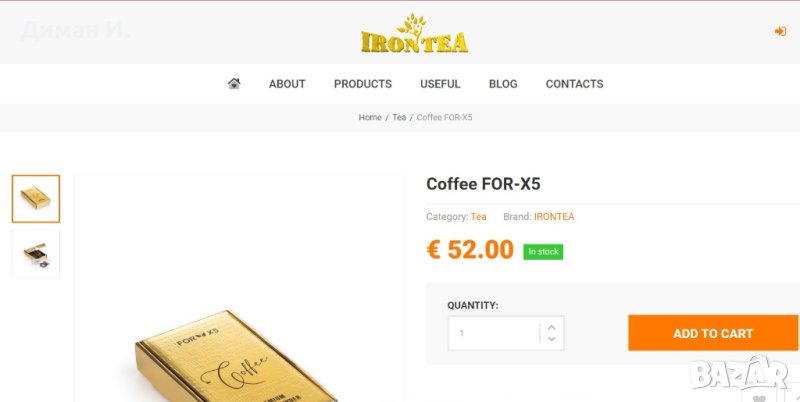800x402 pixels.
Task: Click the Tea category link
Action: [x=479, y=217]
